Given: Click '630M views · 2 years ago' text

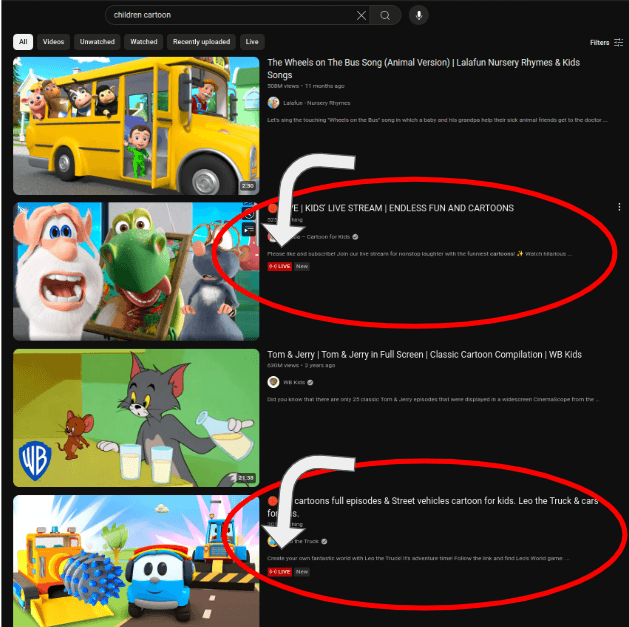Looking at the screenshot, I should click(301, 365).
